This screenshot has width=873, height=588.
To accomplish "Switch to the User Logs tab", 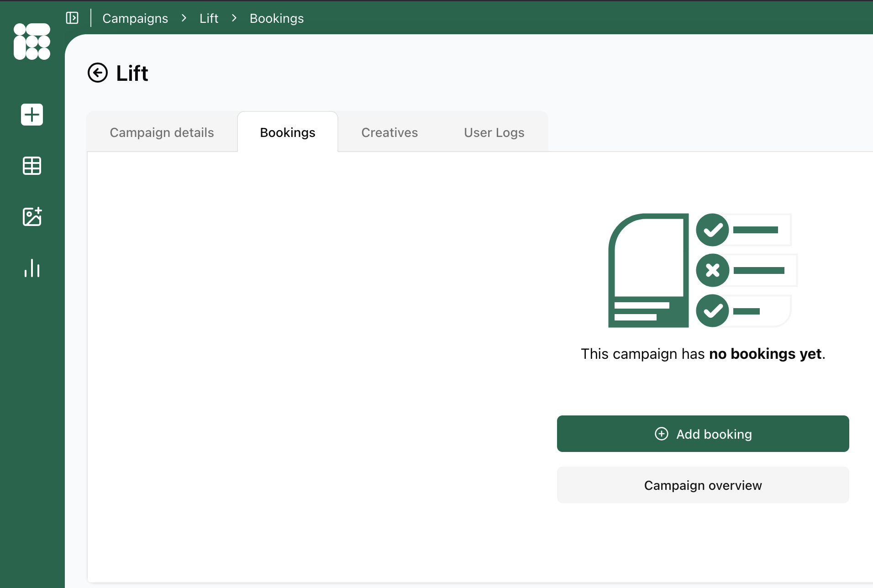I will tap(494, 132).
